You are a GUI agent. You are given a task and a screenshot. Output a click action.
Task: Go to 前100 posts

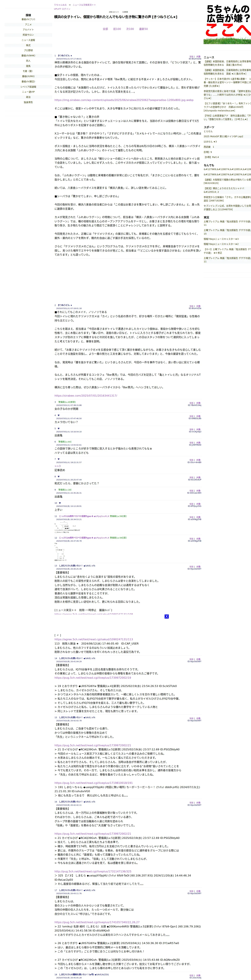[x=117, y=29]
